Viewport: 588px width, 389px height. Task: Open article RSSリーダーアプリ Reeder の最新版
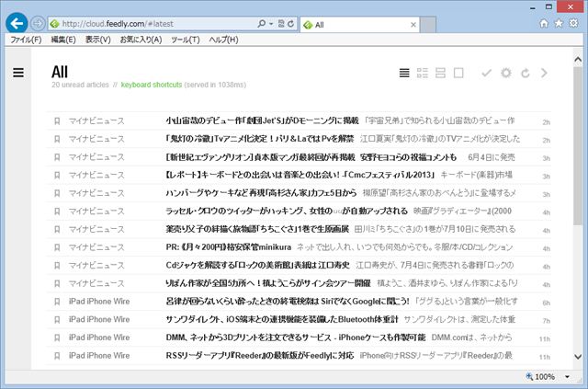click(260, 355)
